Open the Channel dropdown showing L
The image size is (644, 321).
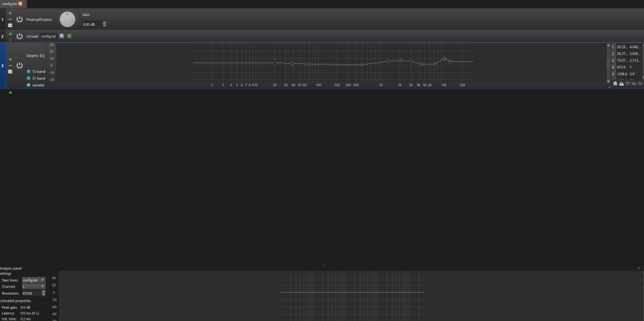(x=33, y=286)
